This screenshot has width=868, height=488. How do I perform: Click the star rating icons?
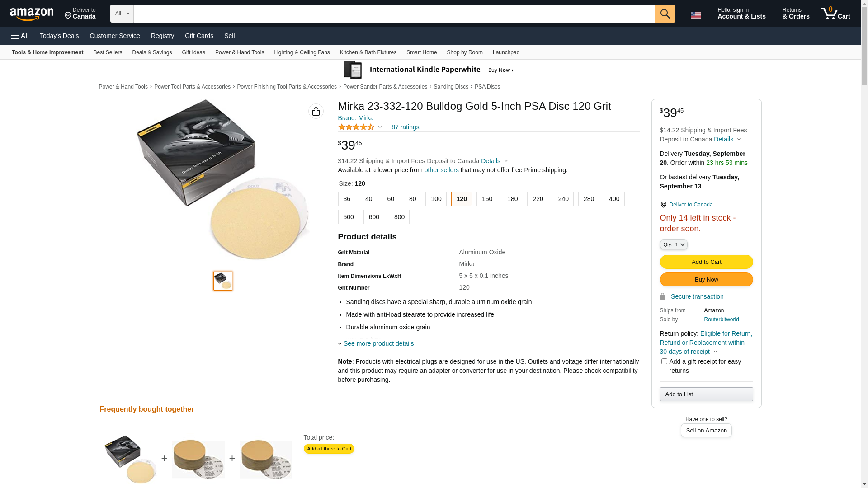click(x=356, y=127)
